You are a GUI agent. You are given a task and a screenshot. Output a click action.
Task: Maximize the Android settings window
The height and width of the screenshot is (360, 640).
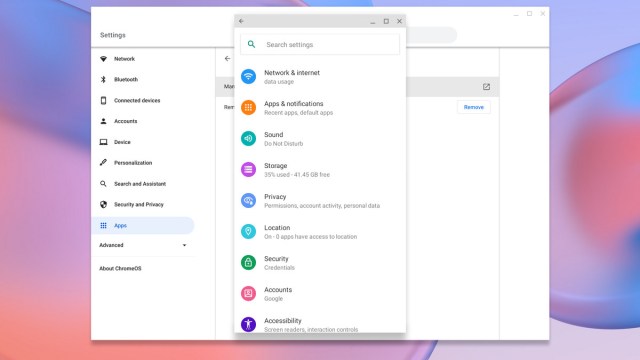(x=386, y=21)
